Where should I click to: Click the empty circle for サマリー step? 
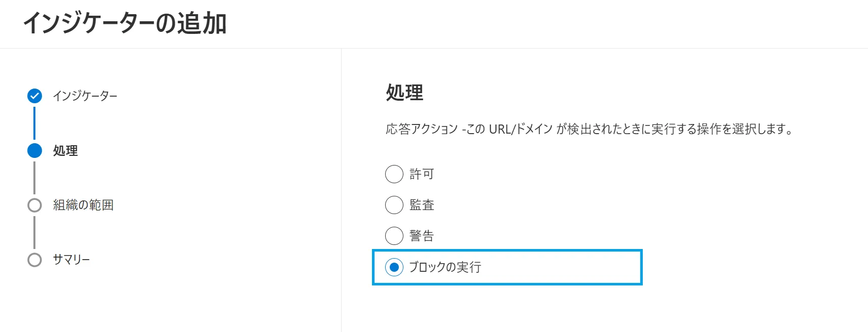34,260
